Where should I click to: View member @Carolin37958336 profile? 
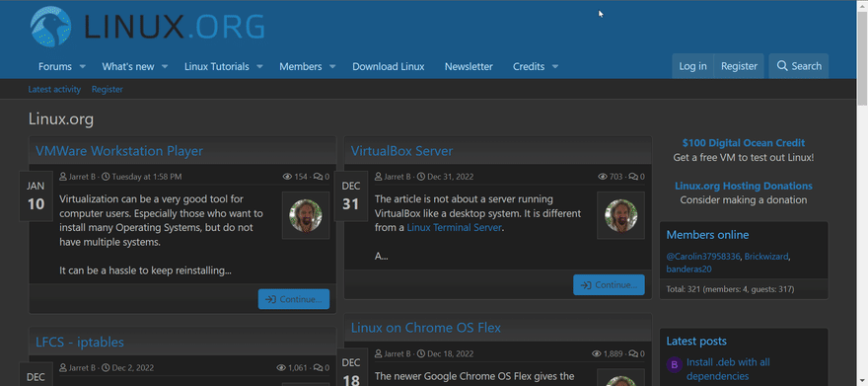pyautogui.click(x=703, y=257)
